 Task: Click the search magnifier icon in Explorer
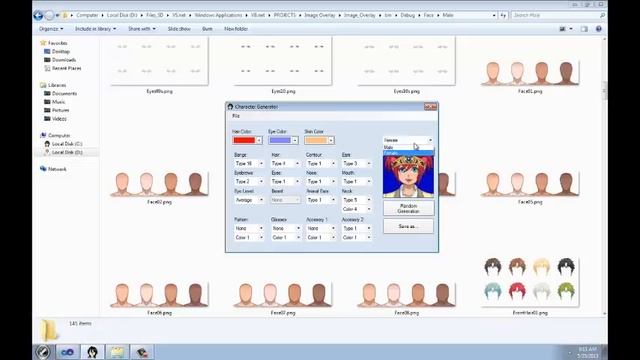pos(602,15)
